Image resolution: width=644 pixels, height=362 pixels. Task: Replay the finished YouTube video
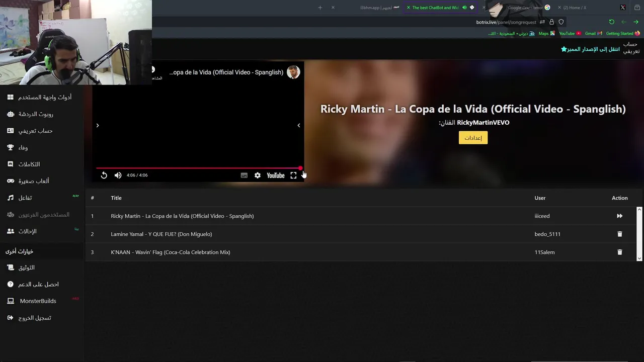coord(104,175)
